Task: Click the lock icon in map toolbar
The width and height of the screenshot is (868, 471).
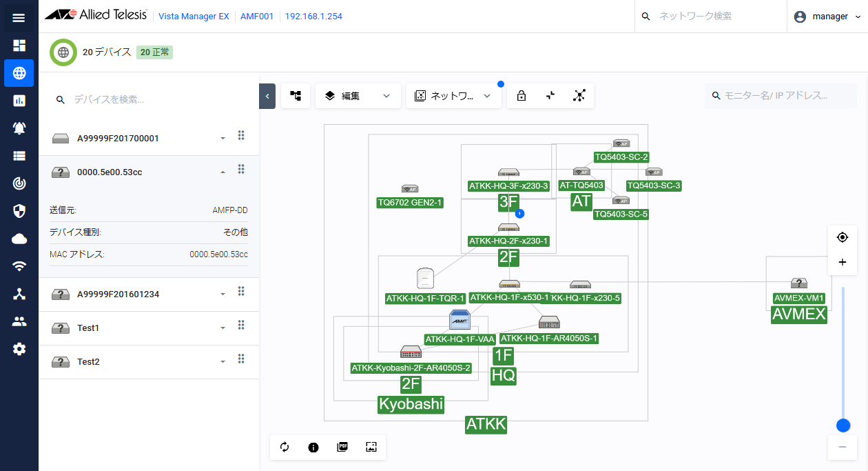Action: coord(521,96)
